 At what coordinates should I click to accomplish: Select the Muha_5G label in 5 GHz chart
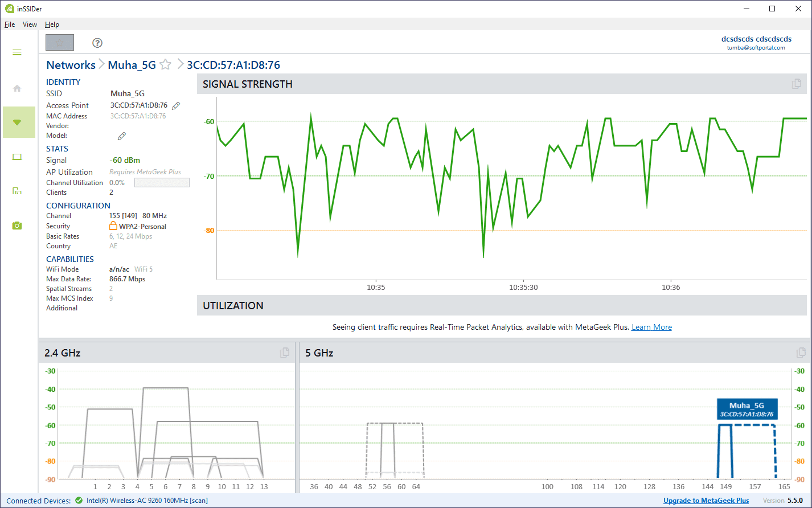(747, 409)
